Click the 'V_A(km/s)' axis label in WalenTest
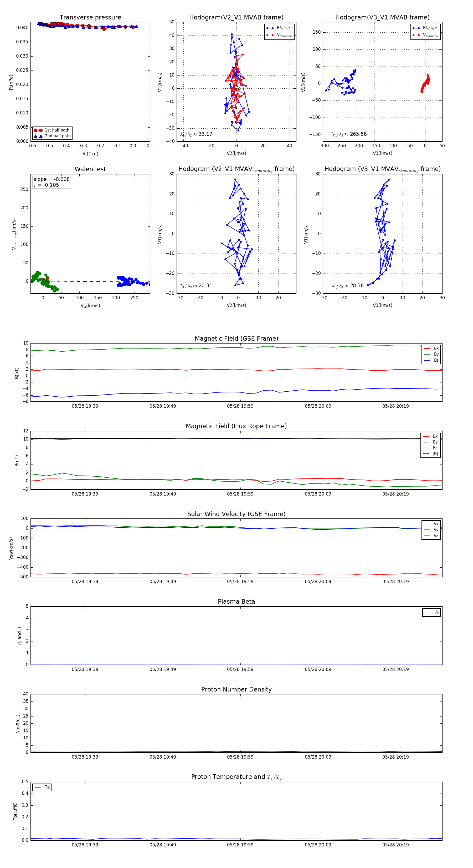The width and height of the screenshot is (473, 868). [90, 306]
